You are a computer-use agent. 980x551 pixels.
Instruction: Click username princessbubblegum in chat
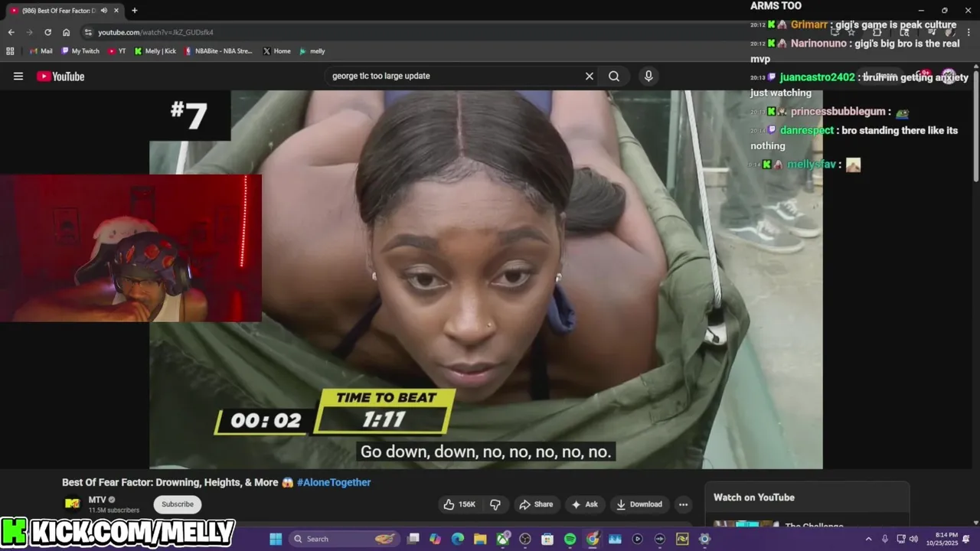(838, 112)
